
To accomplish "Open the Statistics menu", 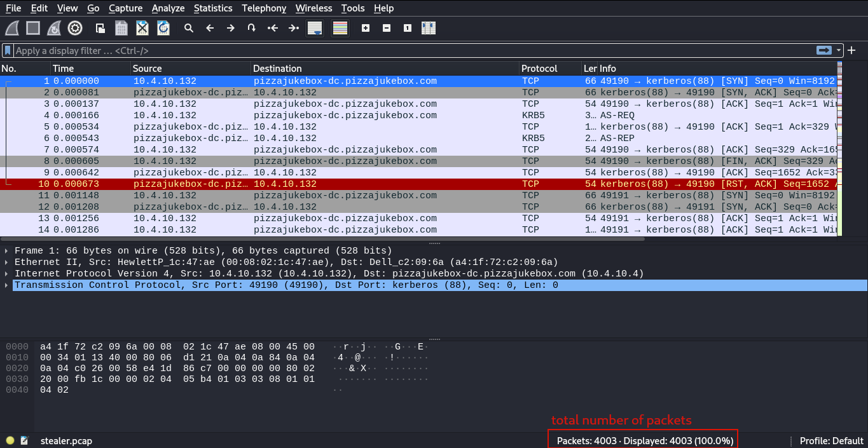I will pos(212,8).
